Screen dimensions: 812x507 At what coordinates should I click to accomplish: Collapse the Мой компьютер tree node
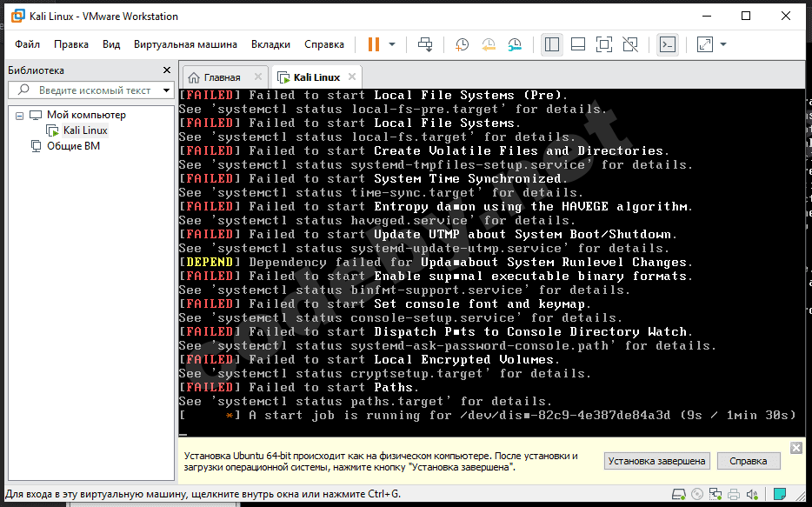click(20, 116)
